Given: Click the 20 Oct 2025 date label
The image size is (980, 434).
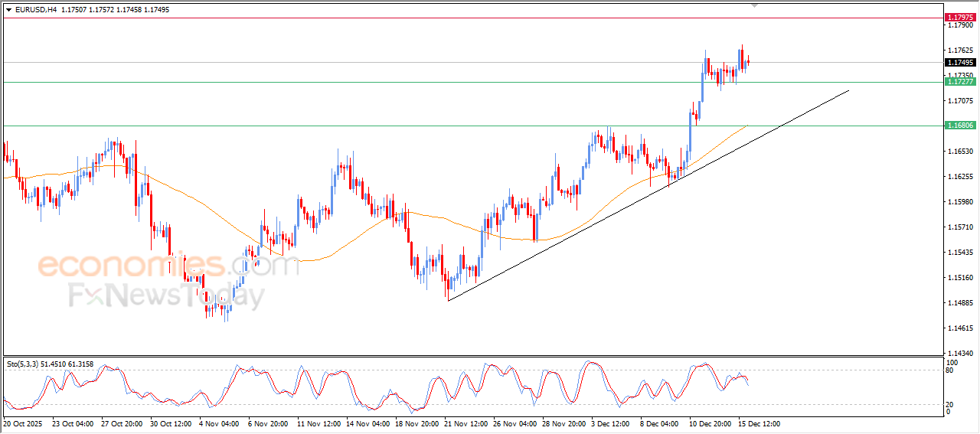Looking at the screenshot, I should click(24, 423).
